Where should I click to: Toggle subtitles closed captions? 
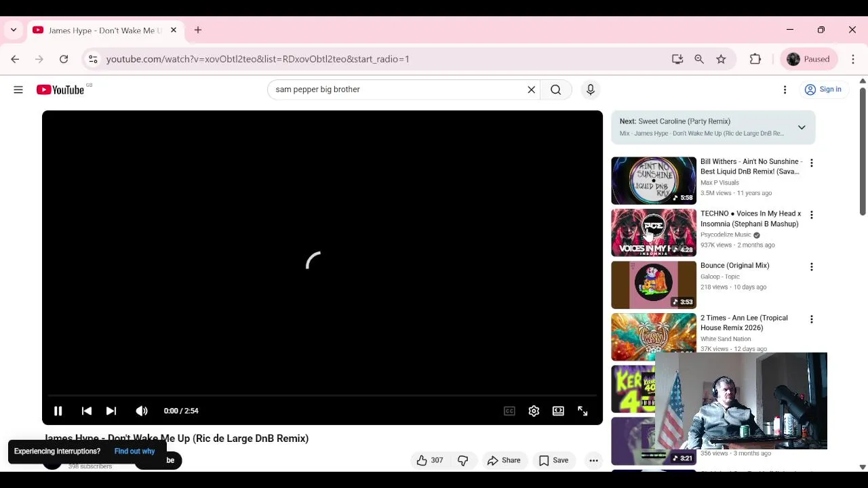[x=509, y=411]
